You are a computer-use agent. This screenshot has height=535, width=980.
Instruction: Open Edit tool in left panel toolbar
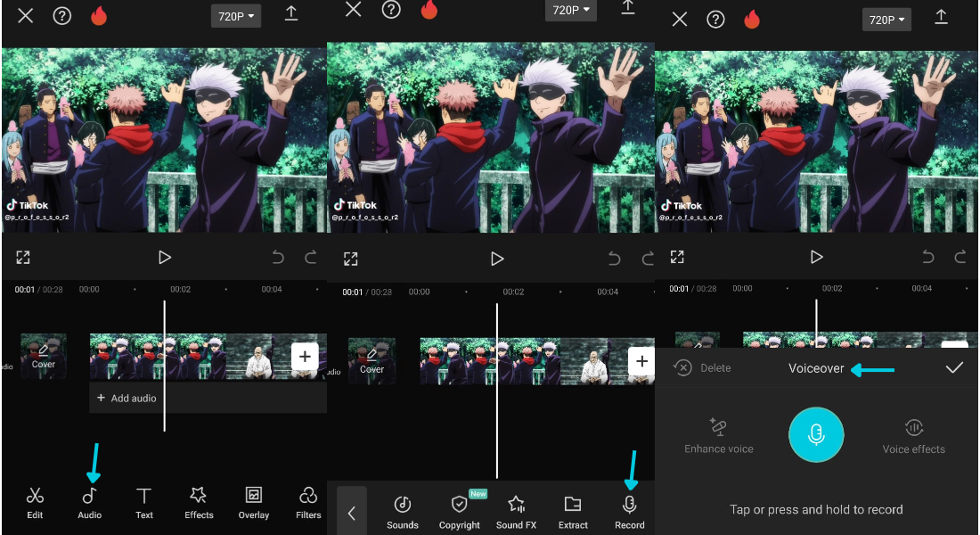(x=35, y=503)
